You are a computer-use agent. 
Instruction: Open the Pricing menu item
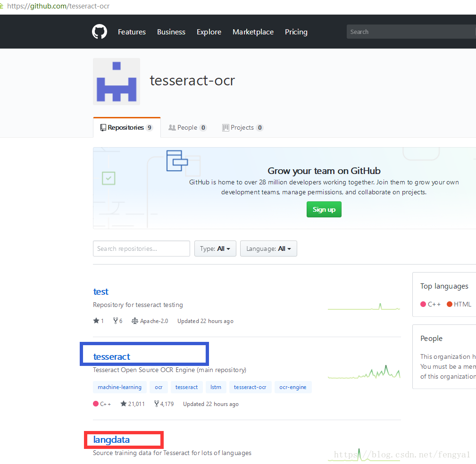(296, 32)
